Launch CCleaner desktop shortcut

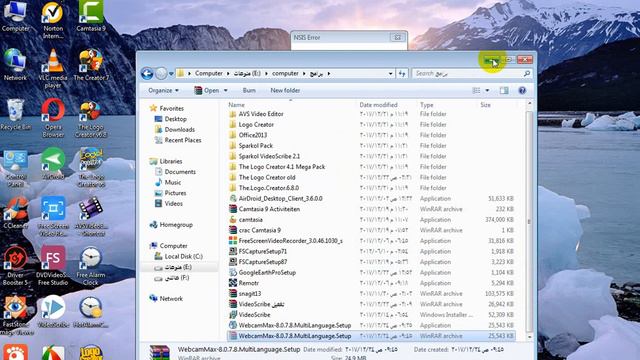(15, 213)
